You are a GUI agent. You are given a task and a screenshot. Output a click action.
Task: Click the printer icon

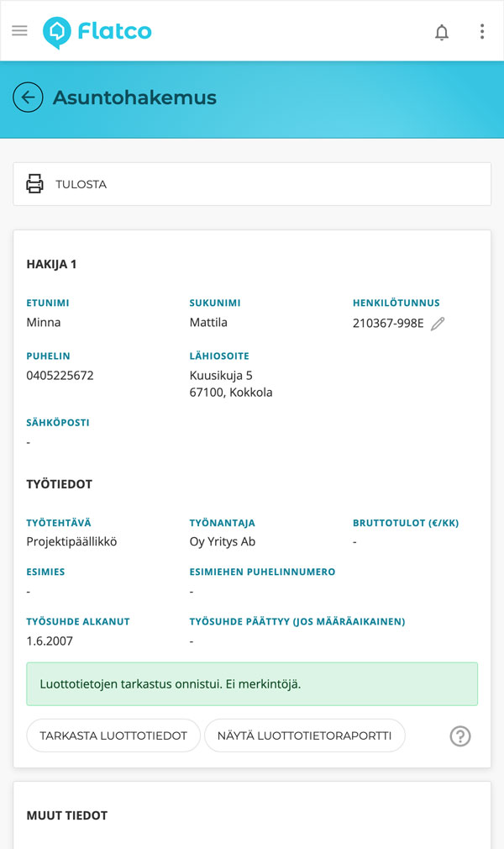click(34, 183)
